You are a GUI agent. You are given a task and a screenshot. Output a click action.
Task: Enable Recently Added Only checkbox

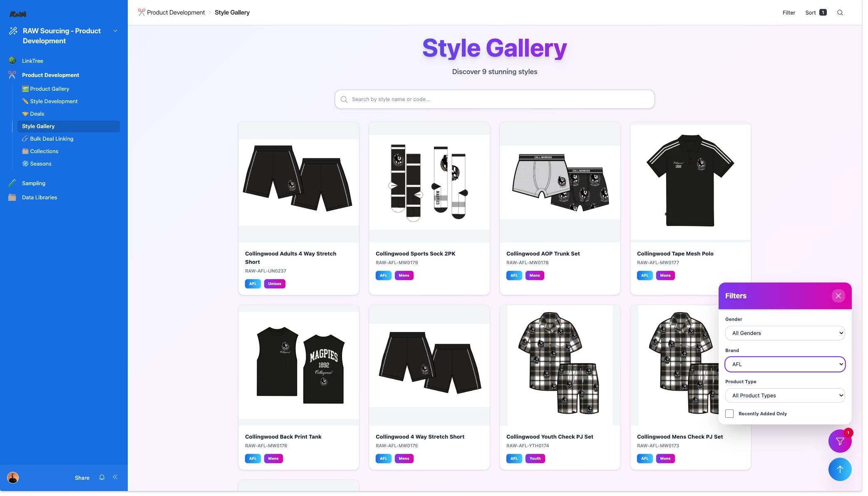point(729,414)
